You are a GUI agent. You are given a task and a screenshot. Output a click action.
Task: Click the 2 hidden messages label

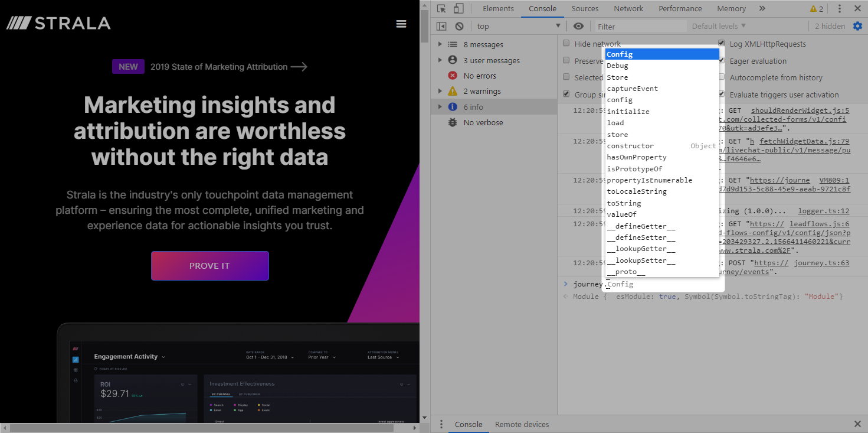[830, 26]
